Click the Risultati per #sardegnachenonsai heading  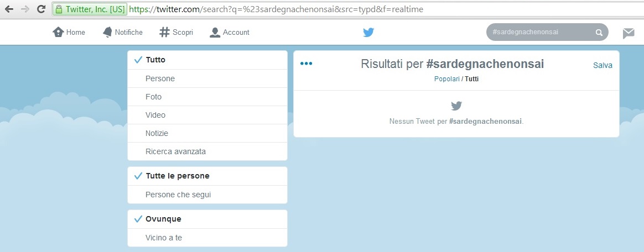452,64
